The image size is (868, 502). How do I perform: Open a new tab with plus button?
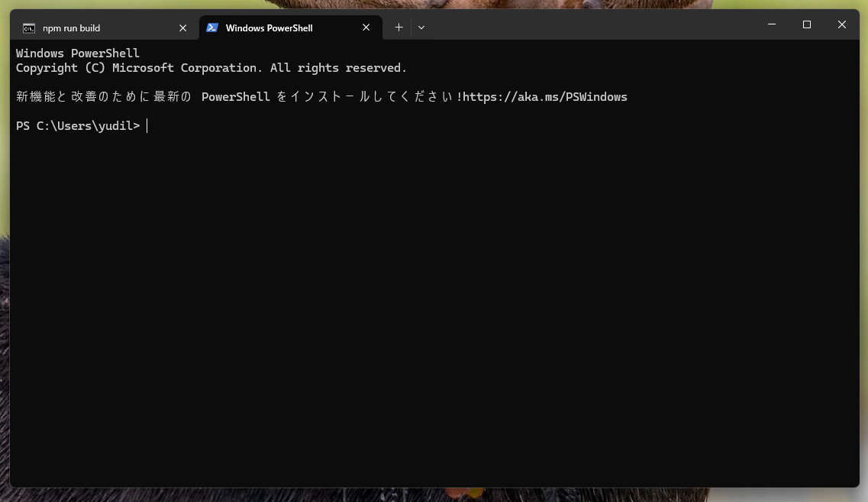click(399, 28)
